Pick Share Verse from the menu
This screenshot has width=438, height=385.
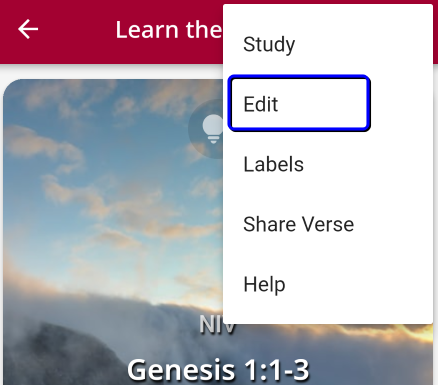point(328,224)
